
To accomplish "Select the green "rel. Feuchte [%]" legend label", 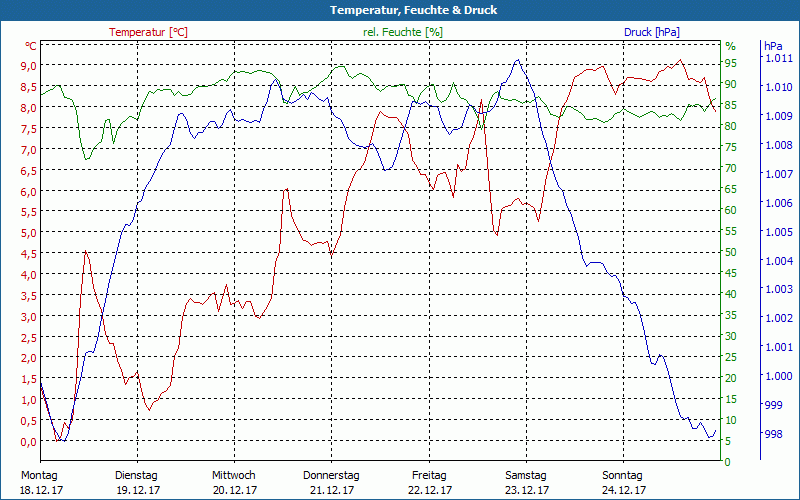I will 403,32.
